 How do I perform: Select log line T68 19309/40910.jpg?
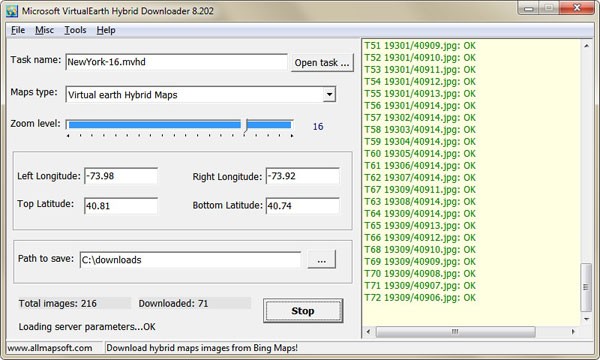pos(420,249)
